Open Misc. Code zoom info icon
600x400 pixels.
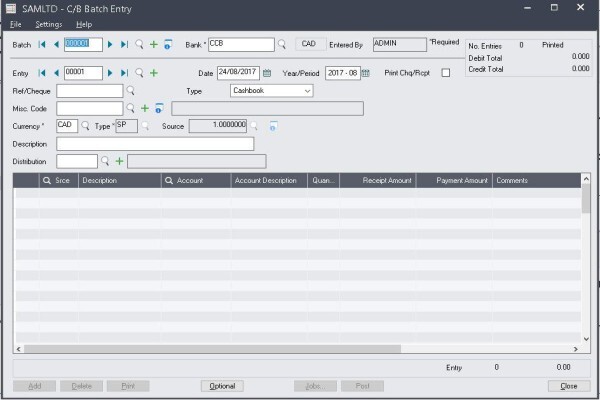pos(159,108)
